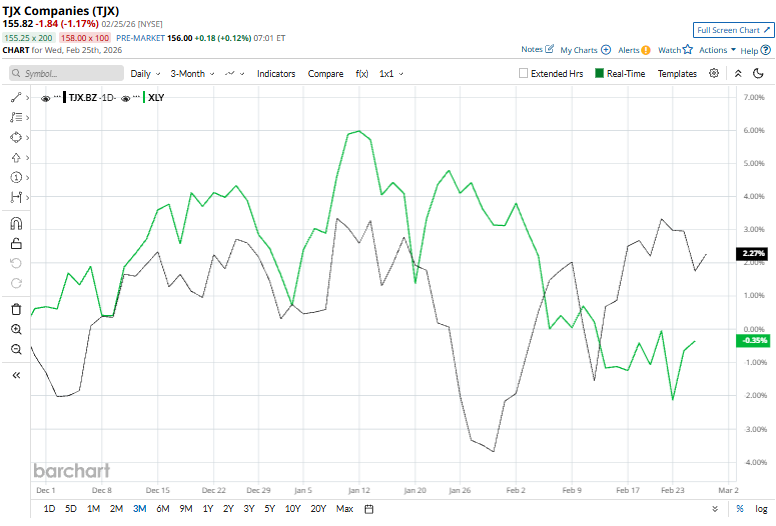Toggle percent scale on the axis

(x=740, y=509)
